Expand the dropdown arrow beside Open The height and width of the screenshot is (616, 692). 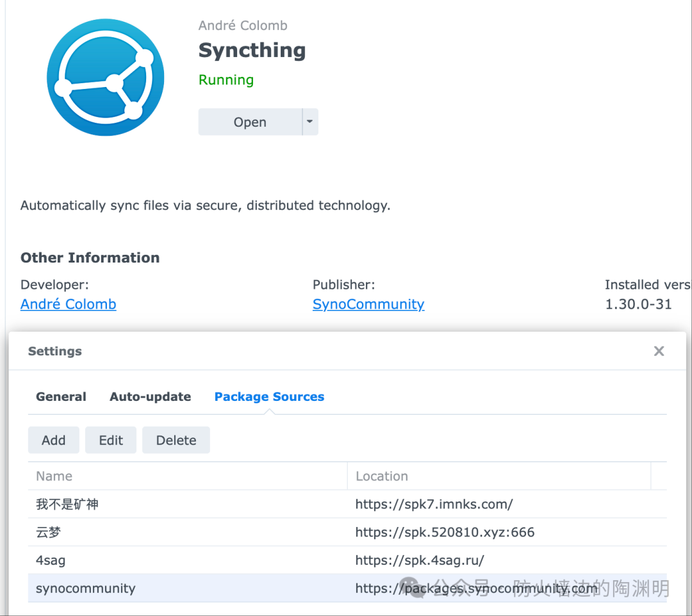[x=310, y=122]
